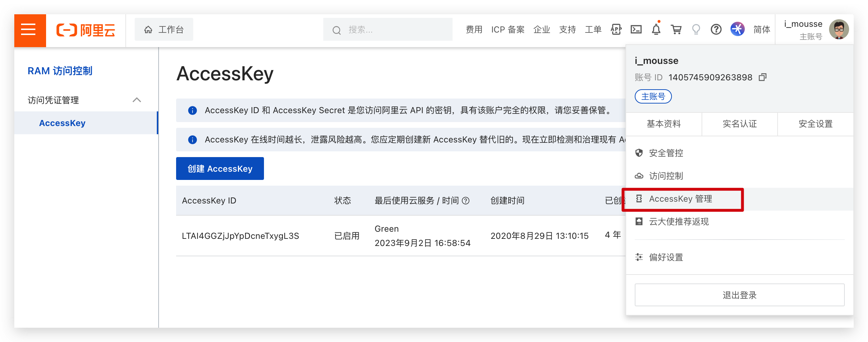Click the i_mousse account name in header

point(803,24)
